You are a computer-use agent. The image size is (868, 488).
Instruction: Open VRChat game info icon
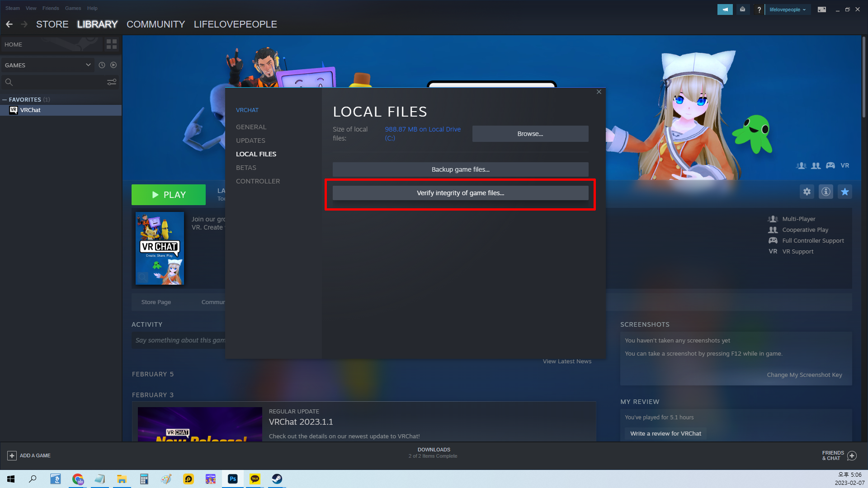(826, 192)
